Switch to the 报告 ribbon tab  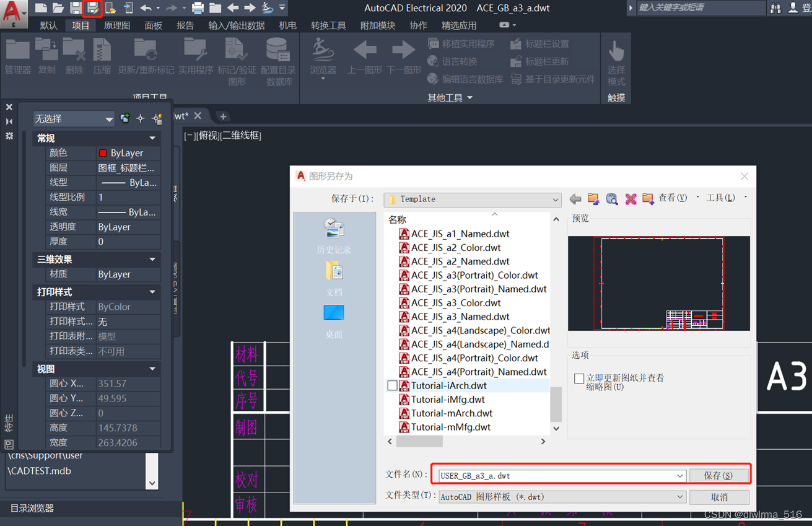click(x=185, y=25)
